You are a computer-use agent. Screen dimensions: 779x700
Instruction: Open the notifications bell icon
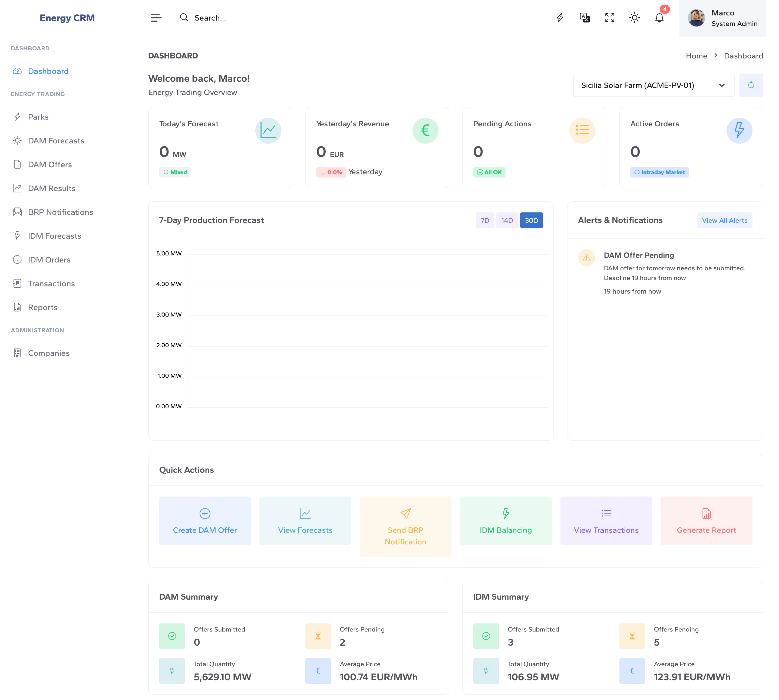[x=659, y=18]
